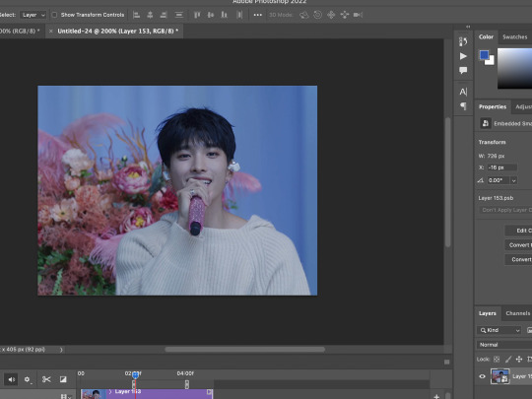Select the 3D zoom video camera icon
Viewport: 532px width, 399px height.
358,15
